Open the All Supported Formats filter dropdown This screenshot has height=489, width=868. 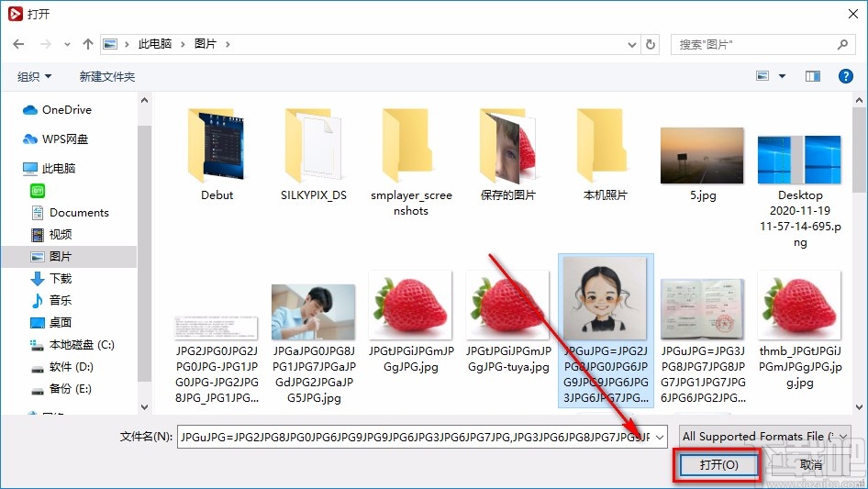point(765,437)
